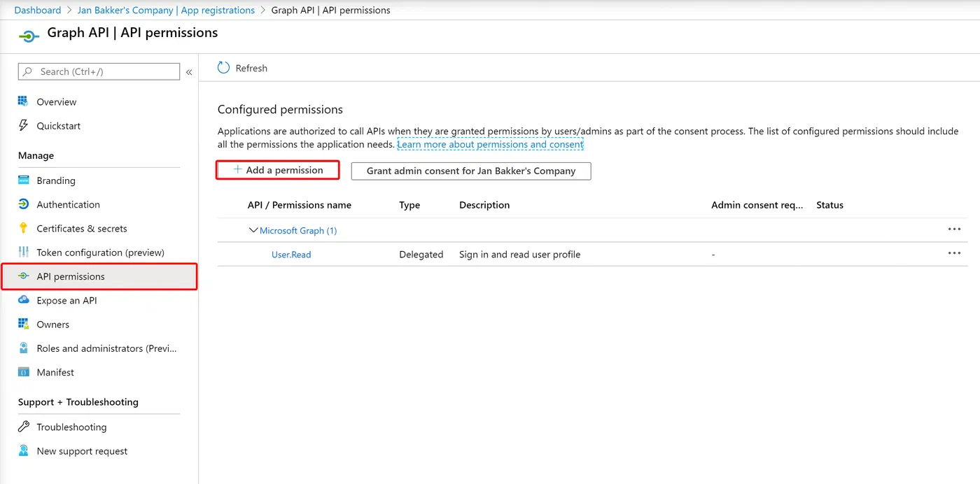
Task: Click the Manage section heading
Action: coord(36,155)
